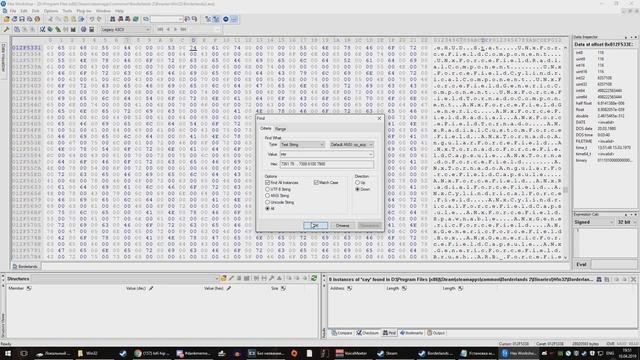This screenshot has width=640, height=360.
Task: Click the sort icon next to Address column
Action: [x=349, y=288]
